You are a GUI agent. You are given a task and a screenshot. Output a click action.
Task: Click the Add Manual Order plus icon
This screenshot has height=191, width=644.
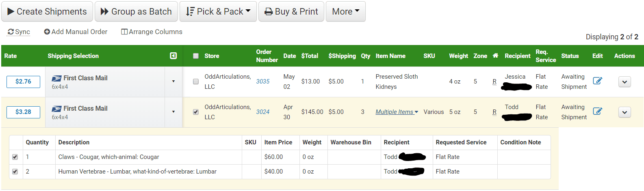tap(47, 32)
